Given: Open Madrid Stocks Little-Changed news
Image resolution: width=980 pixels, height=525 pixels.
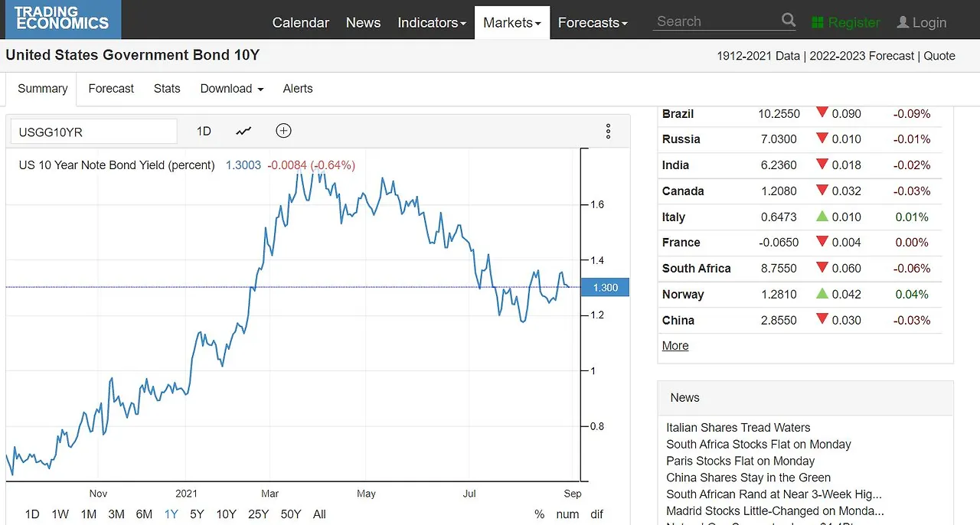Looking at the screenshot, I should coord(775,511).
